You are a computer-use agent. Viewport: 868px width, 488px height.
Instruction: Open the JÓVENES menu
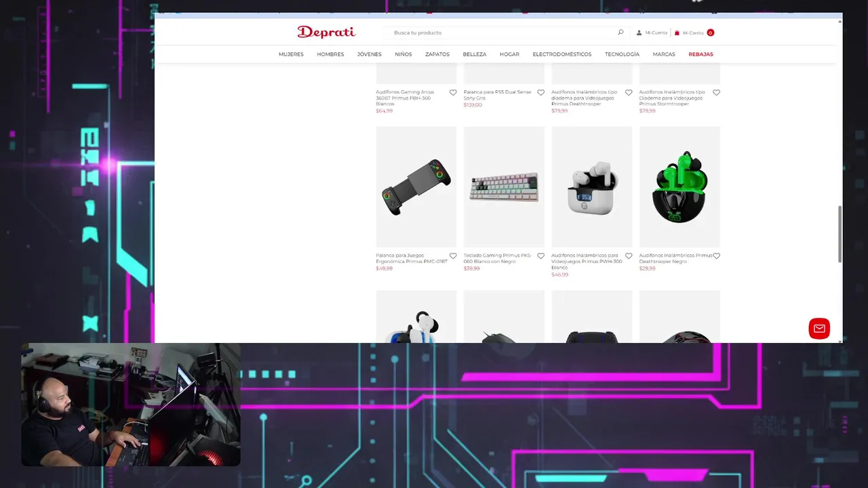click(x=369, y=54)
